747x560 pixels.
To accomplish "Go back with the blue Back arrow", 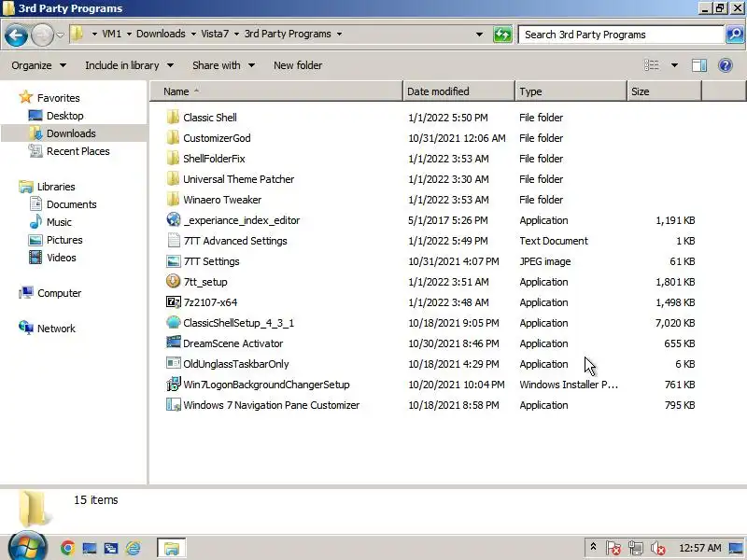I will click(x=16, y=35).
